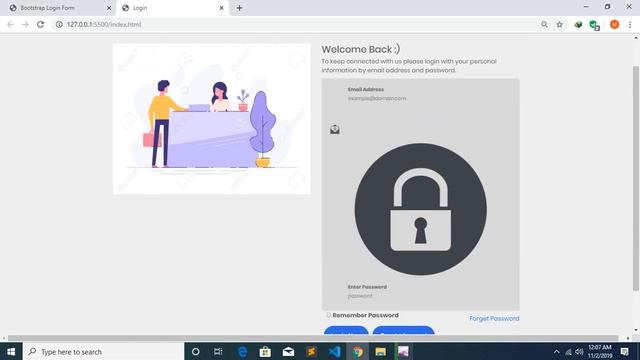The image size is (640, 360).
Task: Click the Welcome Back :) heading
Action: (360, 49)
